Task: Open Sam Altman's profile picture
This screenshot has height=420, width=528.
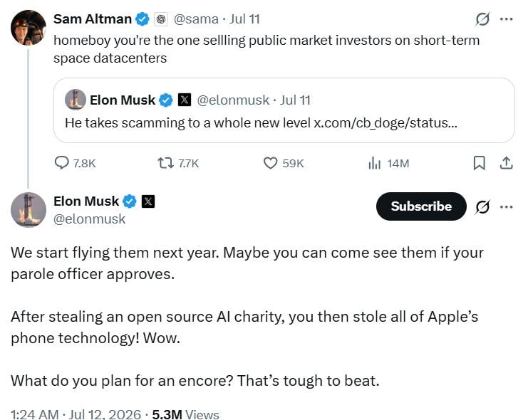Action: point(29,27)
